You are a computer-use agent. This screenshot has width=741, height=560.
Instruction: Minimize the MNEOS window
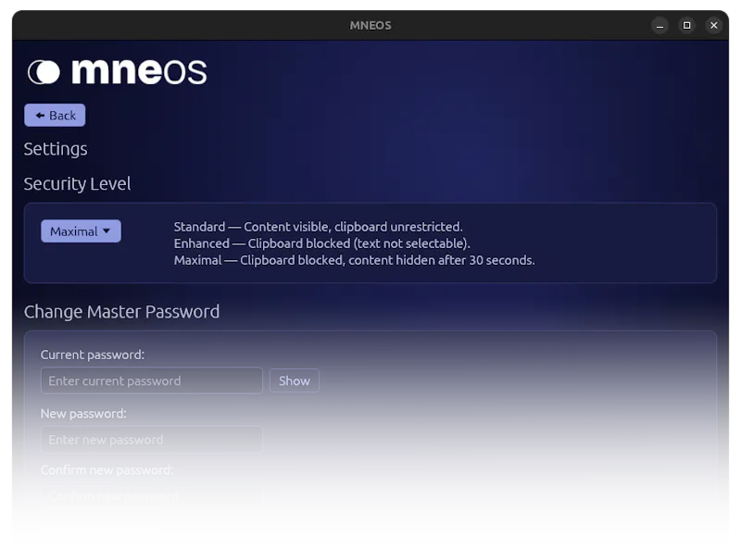[x=659, y=26]
